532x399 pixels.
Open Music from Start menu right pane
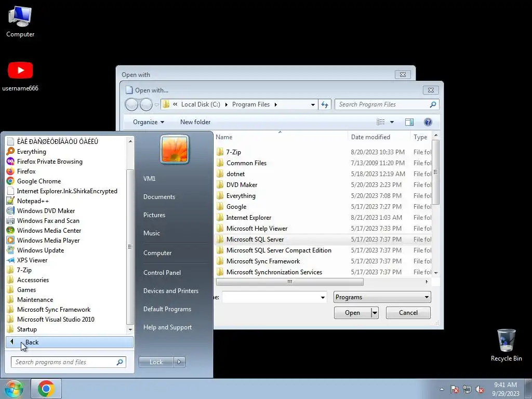point(151,233)
